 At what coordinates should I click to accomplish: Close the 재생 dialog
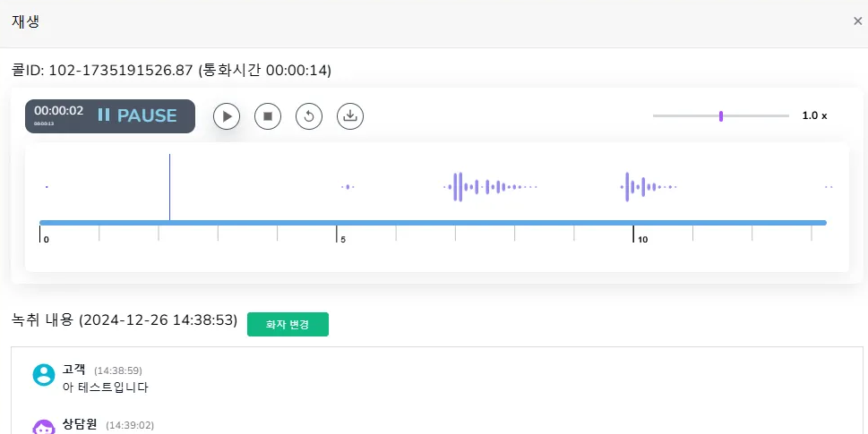tap(857, 21)
